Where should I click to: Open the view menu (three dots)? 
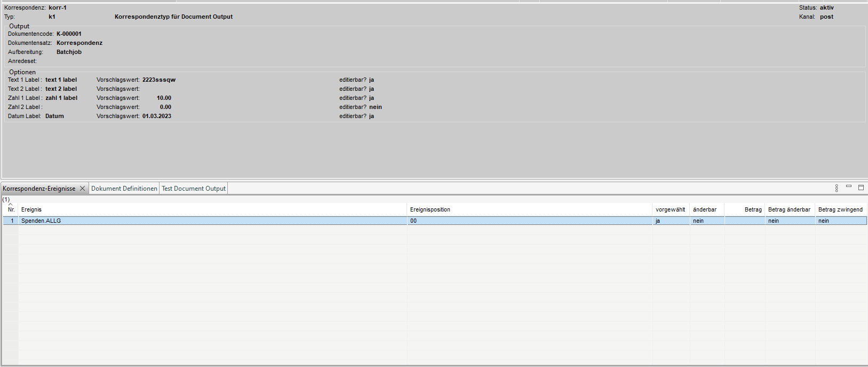837,188
